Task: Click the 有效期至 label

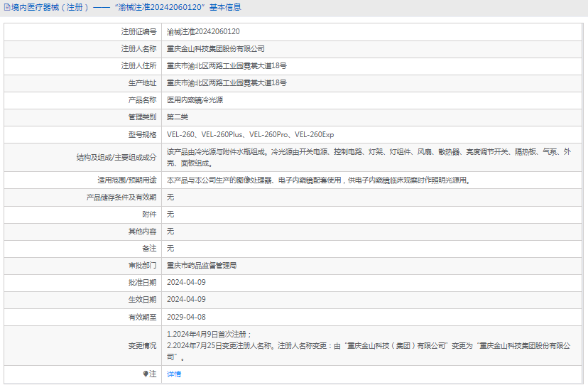Action: pos(143,318)
